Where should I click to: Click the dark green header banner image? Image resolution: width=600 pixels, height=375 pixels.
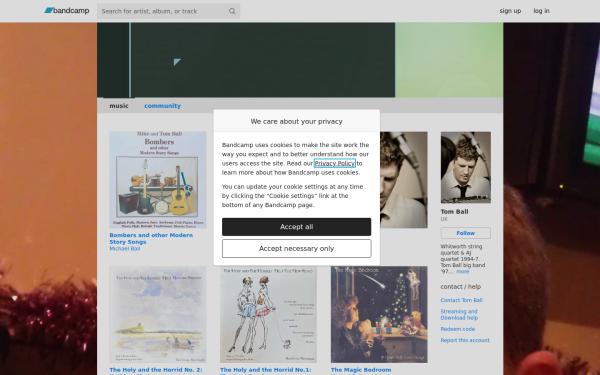300,60
